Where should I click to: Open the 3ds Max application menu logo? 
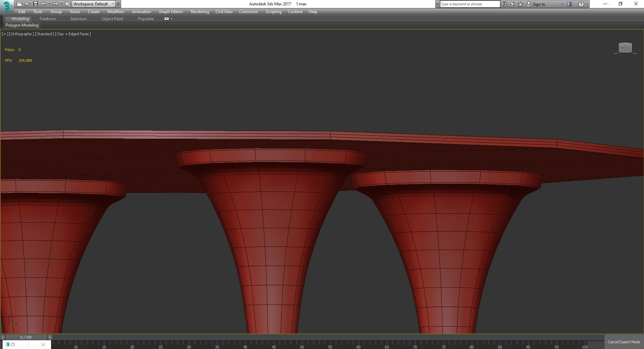[x=7, y=6]
